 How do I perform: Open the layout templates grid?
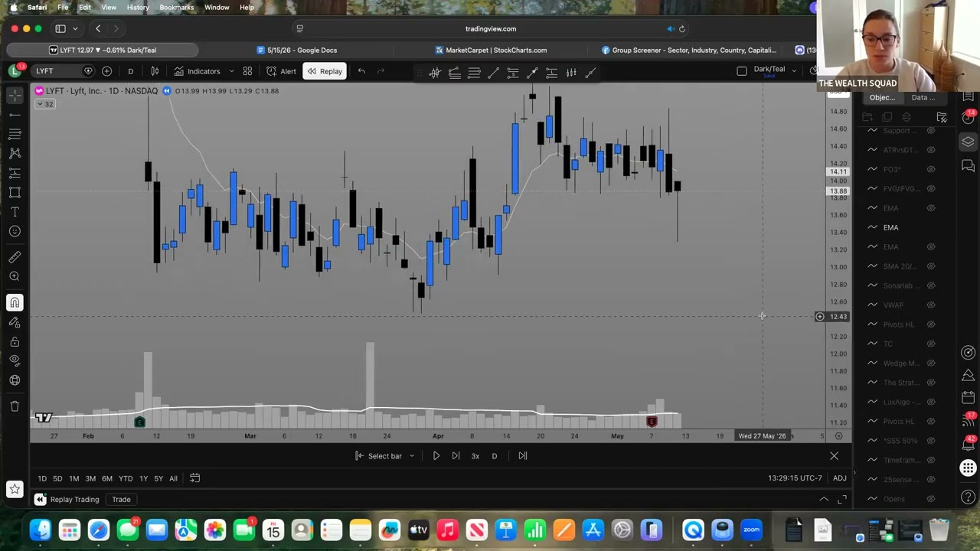click(247, 71)
